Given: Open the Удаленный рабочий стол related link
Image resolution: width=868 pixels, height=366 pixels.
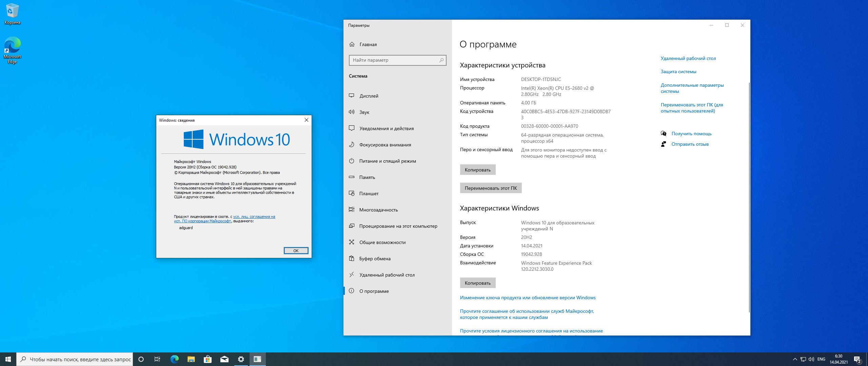Looking at the screenshot, I should tap(688, 58).
